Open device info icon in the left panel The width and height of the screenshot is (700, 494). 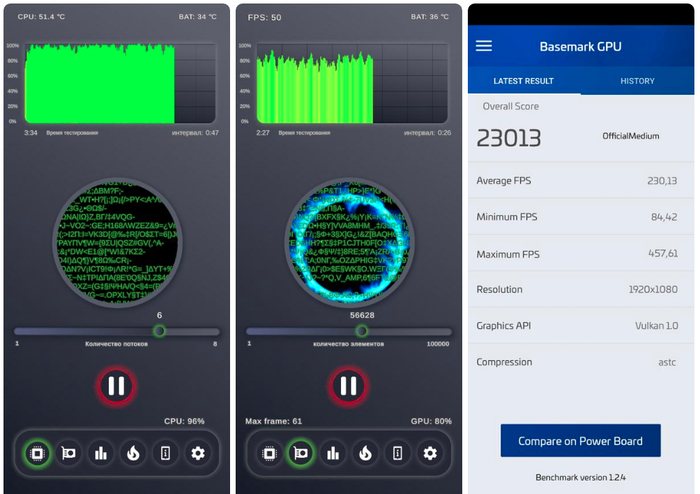click(165, 453)
